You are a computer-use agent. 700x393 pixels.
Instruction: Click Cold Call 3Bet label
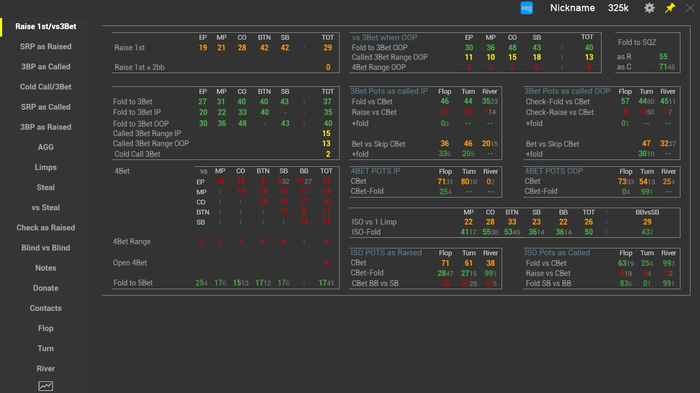(138, 154)
